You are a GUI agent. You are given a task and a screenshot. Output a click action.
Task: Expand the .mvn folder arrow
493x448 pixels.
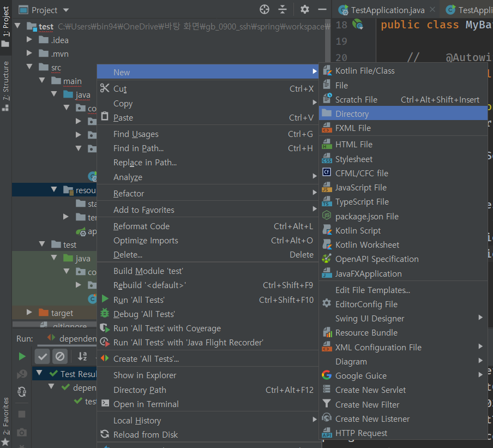point(29,53)
